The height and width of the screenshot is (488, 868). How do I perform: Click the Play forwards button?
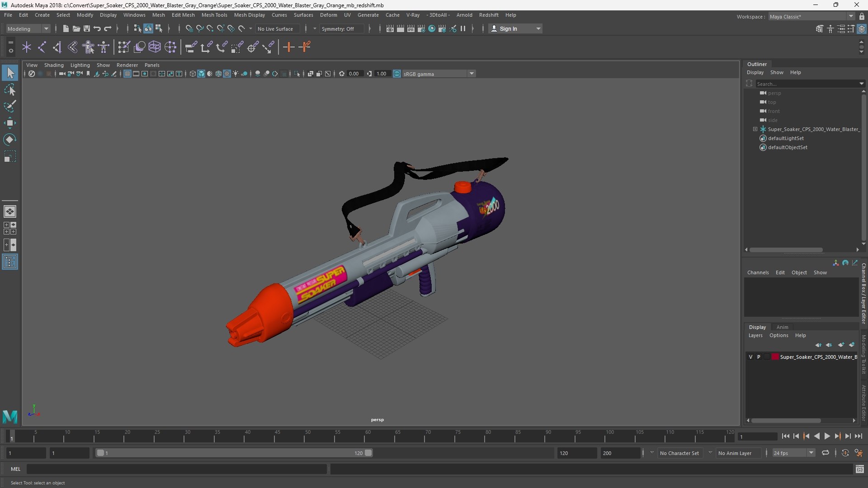(x=827, y=436)
